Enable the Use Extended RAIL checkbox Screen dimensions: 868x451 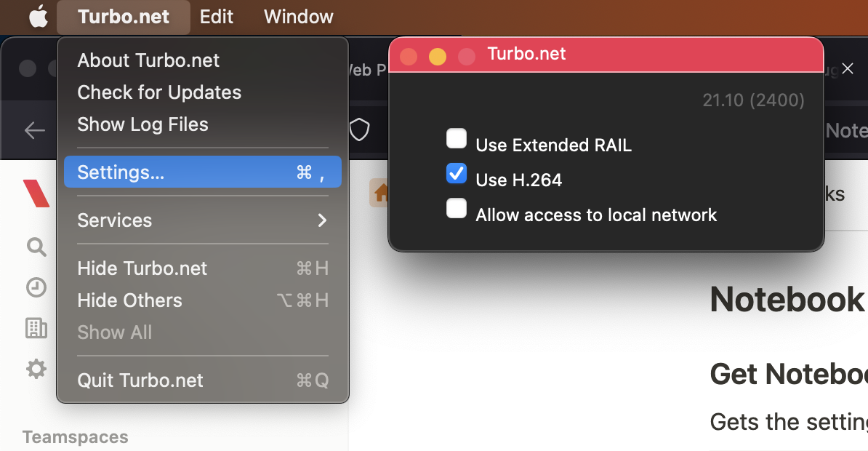coord(457,138)
